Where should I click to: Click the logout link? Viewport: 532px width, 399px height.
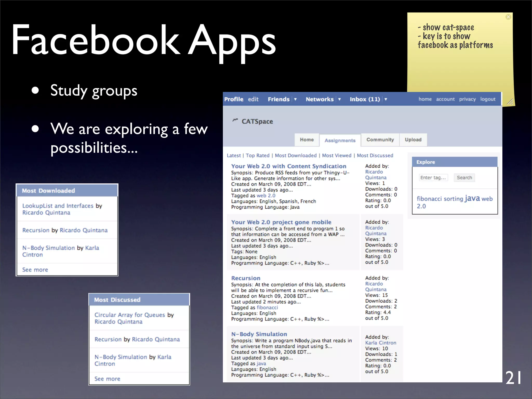coord(488,99)
